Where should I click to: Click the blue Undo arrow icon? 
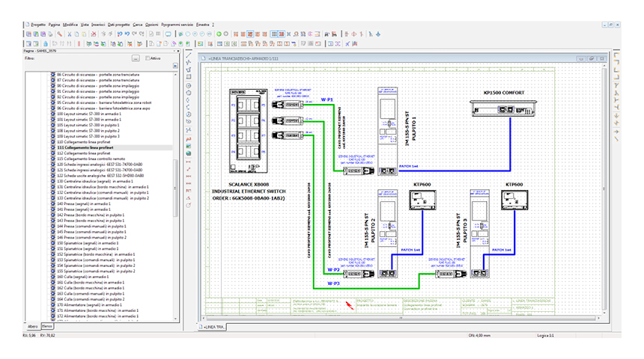point(120,34)
